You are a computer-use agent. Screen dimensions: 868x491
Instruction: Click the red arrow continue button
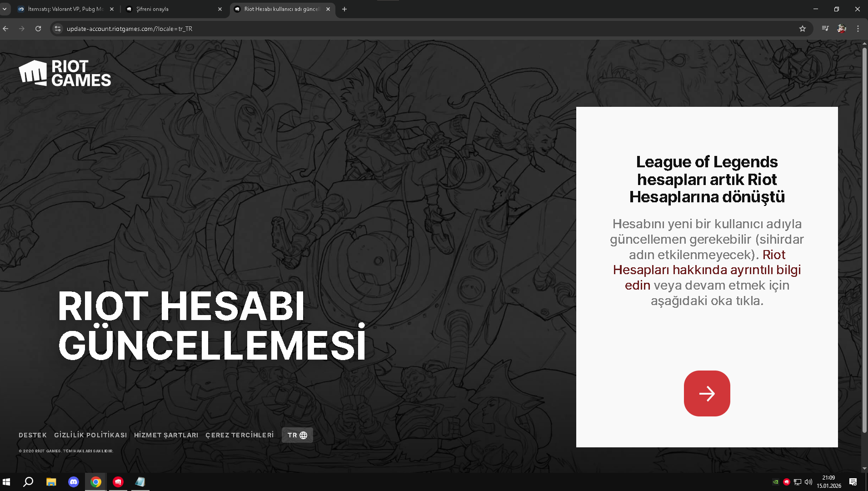(707, 393)
